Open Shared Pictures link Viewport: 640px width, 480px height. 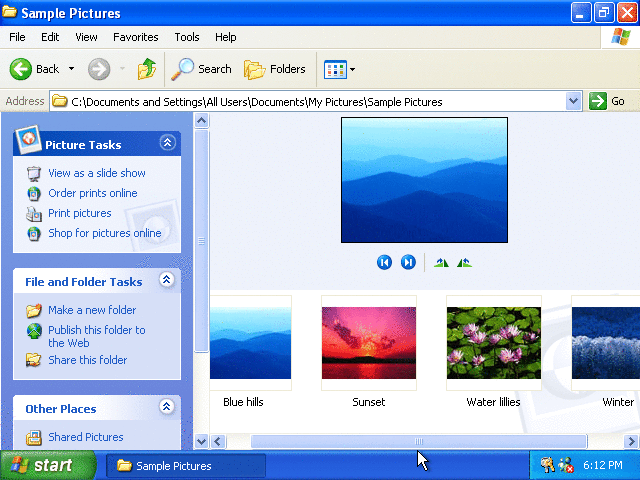pos(86,437)
